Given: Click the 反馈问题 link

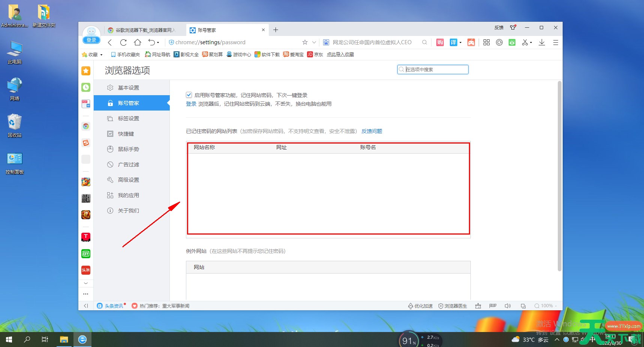Looking at the screenshot, I should coord(371,131).
